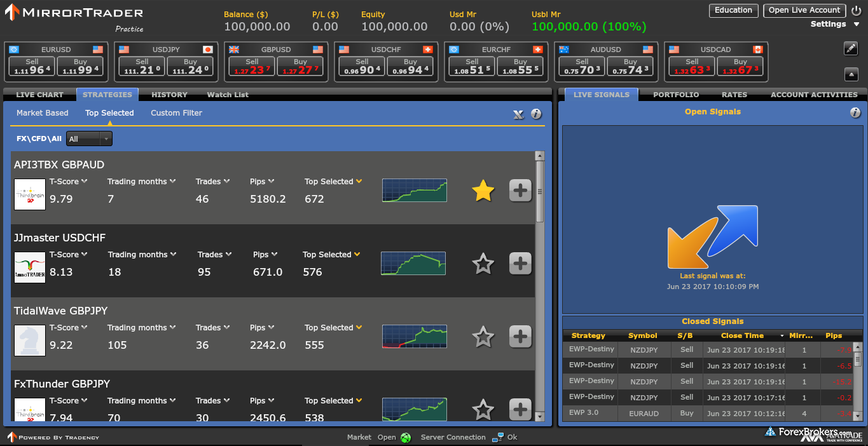Star the TidalWave GBPJPY strategy

pos(483,337)
